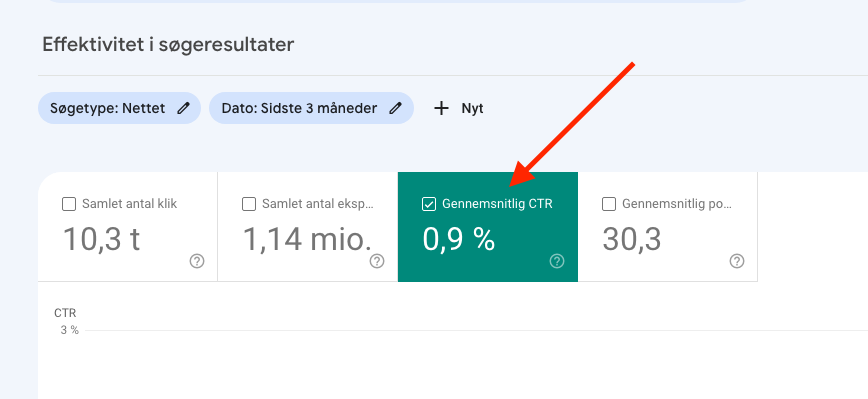Click the plus icon beside Nyt
The height and width of the screenshot is (399, 868).
tap(441, 108)
